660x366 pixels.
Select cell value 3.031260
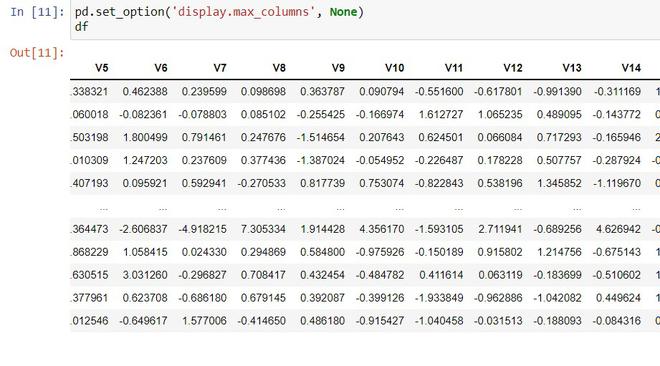145,275
